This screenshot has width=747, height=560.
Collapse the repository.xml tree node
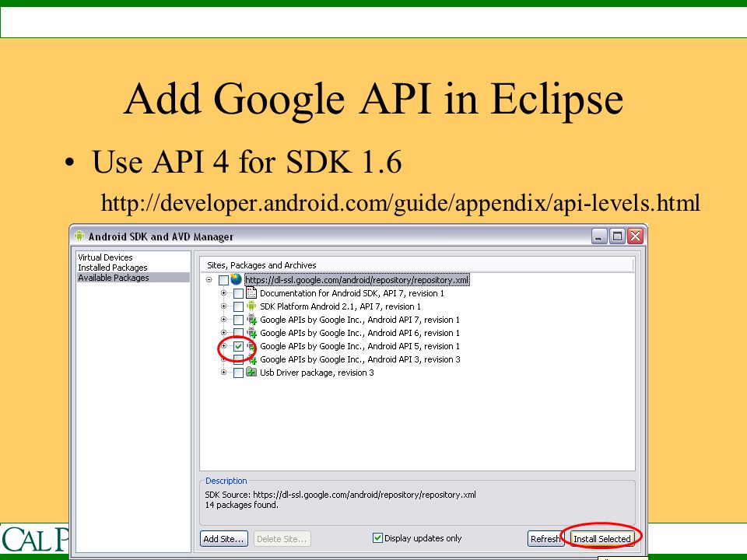(x=209, y=279)
